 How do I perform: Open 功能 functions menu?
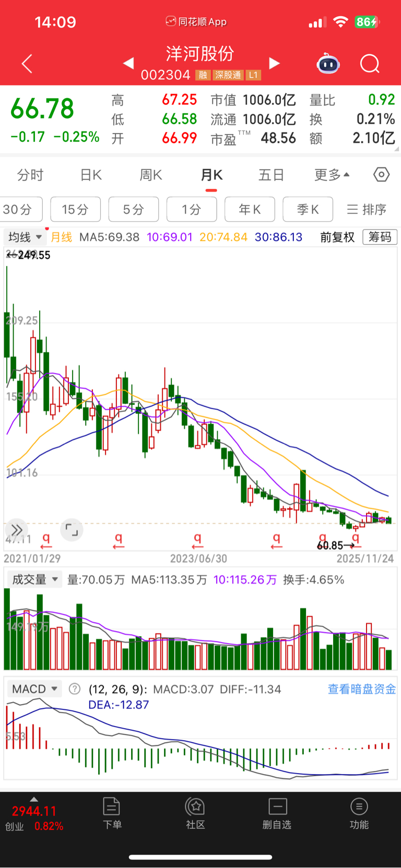[x=359, y=813]
